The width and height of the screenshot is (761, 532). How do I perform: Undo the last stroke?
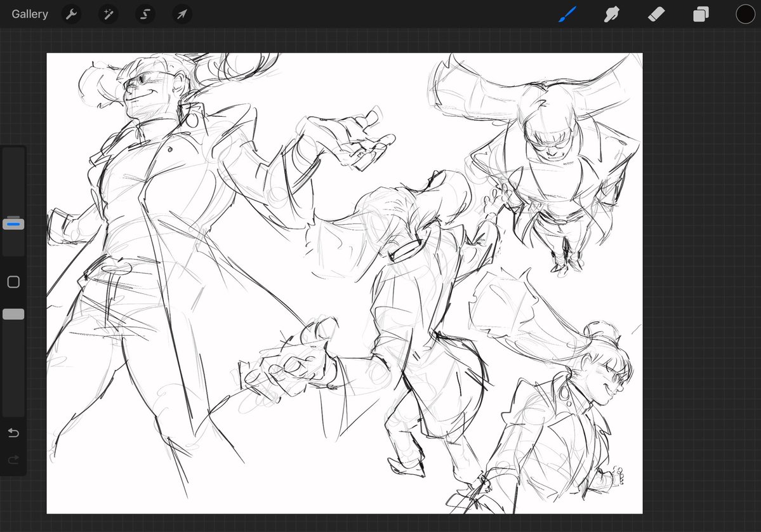pos(13,432)
